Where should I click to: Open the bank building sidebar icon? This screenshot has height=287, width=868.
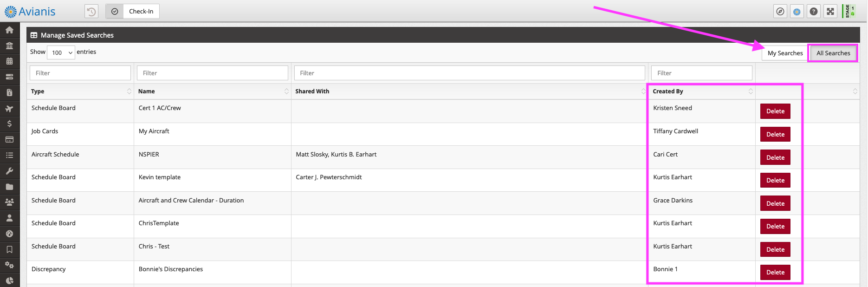9,46
